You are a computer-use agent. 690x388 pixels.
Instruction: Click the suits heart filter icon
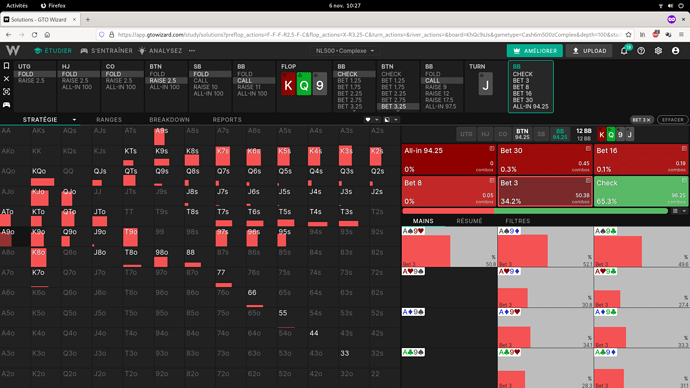coord(368,120)
